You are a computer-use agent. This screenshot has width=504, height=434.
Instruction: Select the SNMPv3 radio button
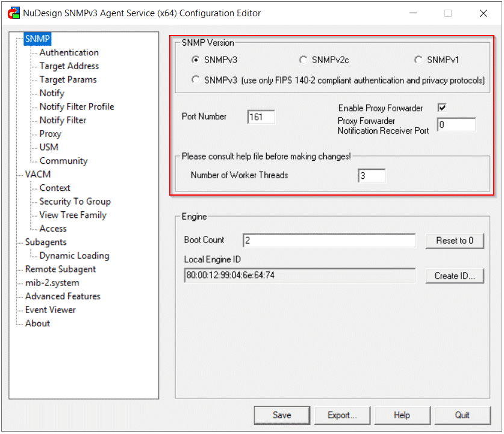coord(196,60)
